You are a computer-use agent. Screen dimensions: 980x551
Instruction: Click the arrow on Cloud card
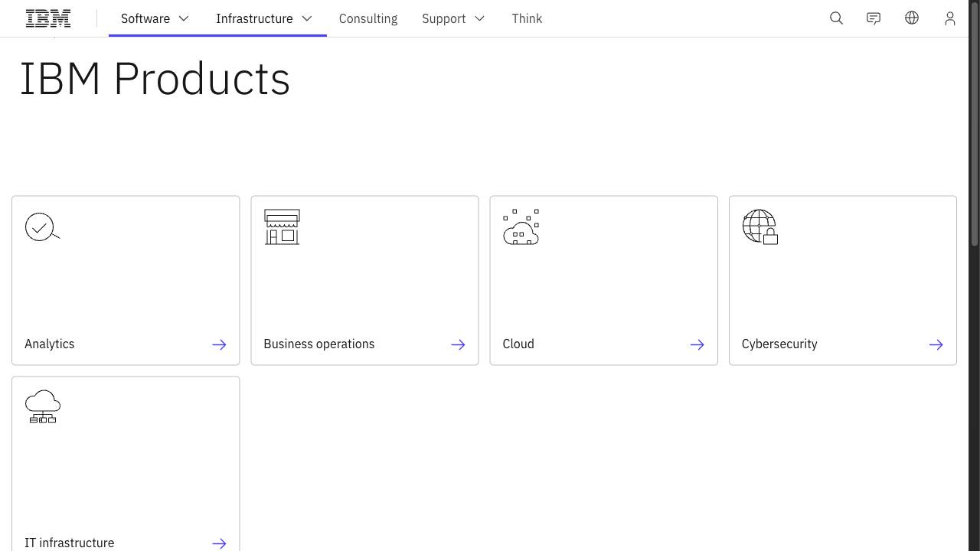[697, 344]
